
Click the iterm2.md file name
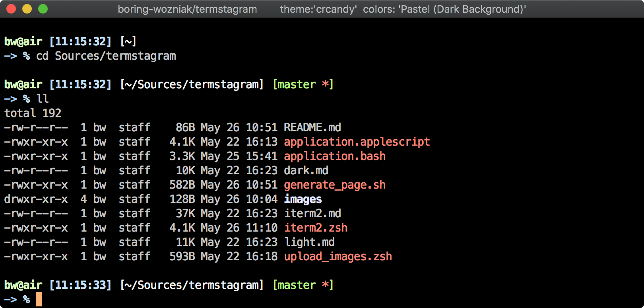[312, 213]
